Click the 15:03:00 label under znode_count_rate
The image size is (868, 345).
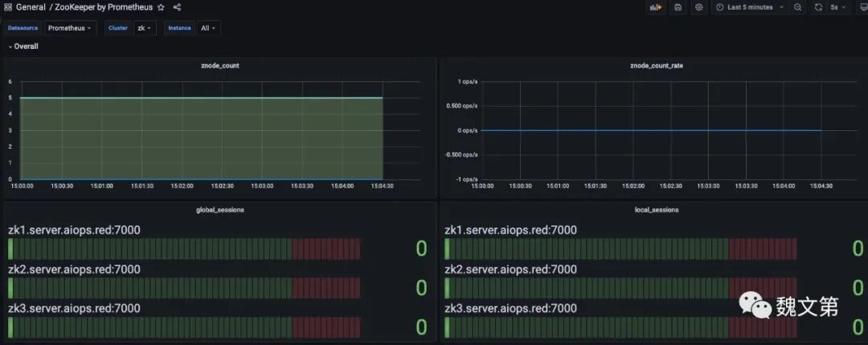coord(708,186)
